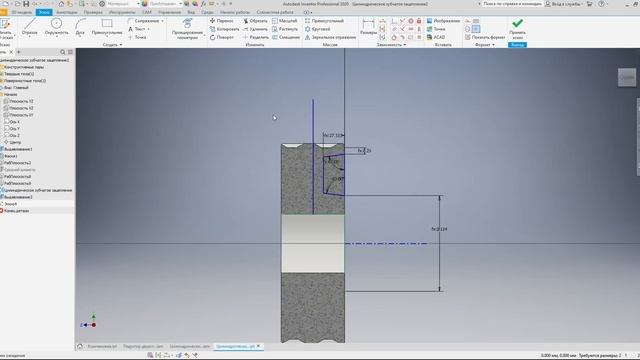Click the Удлинить (Extend) tool

[255, 29]
